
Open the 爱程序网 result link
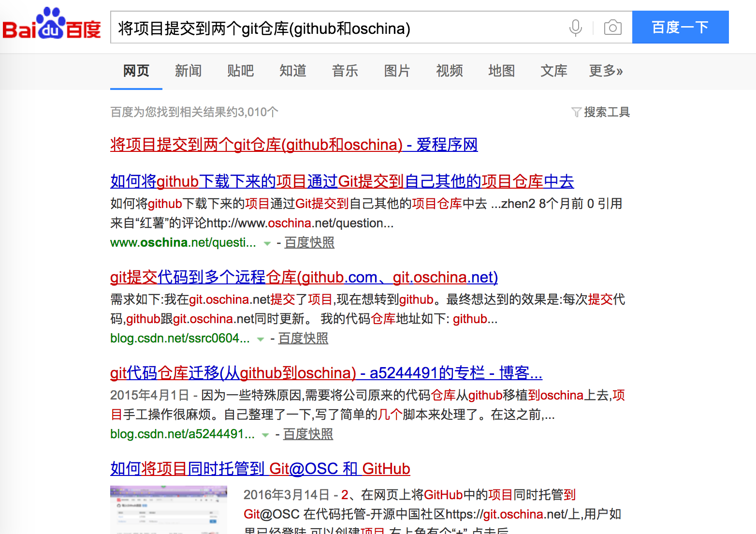(294, 144)
